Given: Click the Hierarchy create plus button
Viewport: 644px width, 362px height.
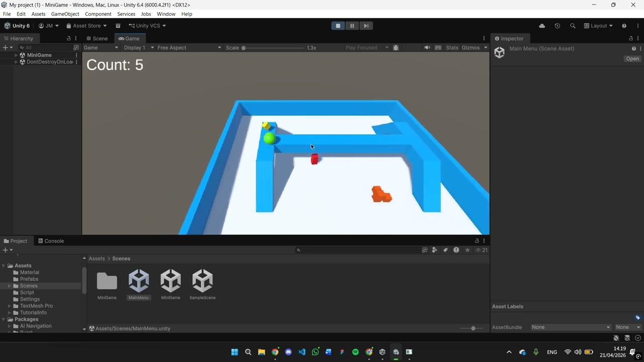Looking at the screenshot, I should (x=8, y=47).
